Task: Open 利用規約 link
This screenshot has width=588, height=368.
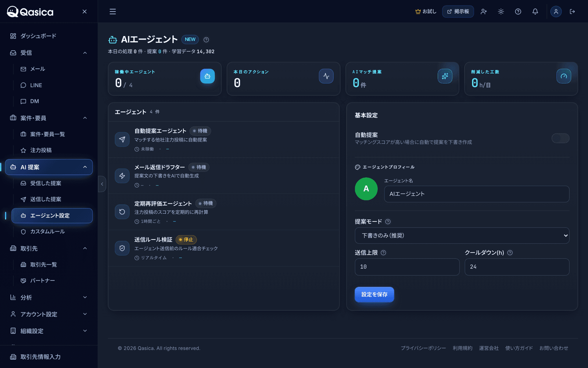Action: point(462,348)
